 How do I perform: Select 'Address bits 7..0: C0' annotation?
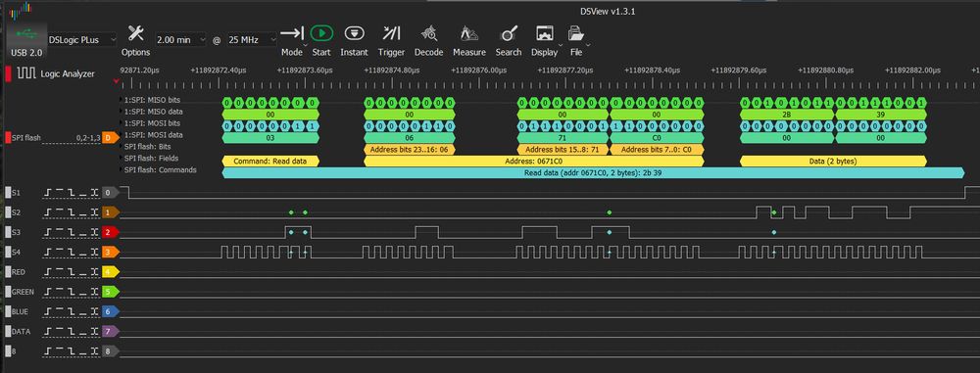pyautogui.click(x=657, y=150)
